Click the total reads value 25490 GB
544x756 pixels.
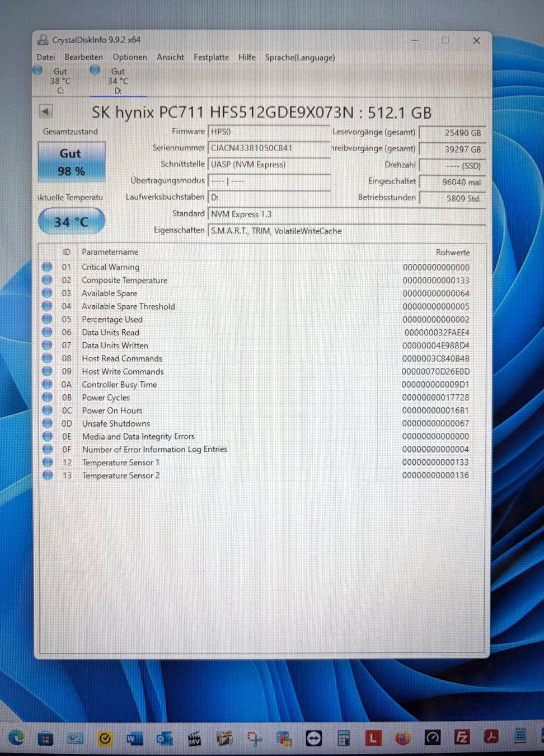point(452,133)
